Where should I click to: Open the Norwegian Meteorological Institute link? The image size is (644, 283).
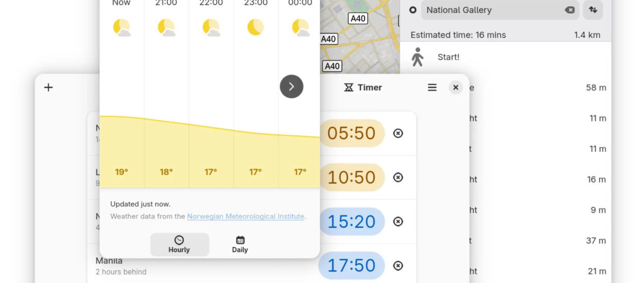tap(245, 217)
